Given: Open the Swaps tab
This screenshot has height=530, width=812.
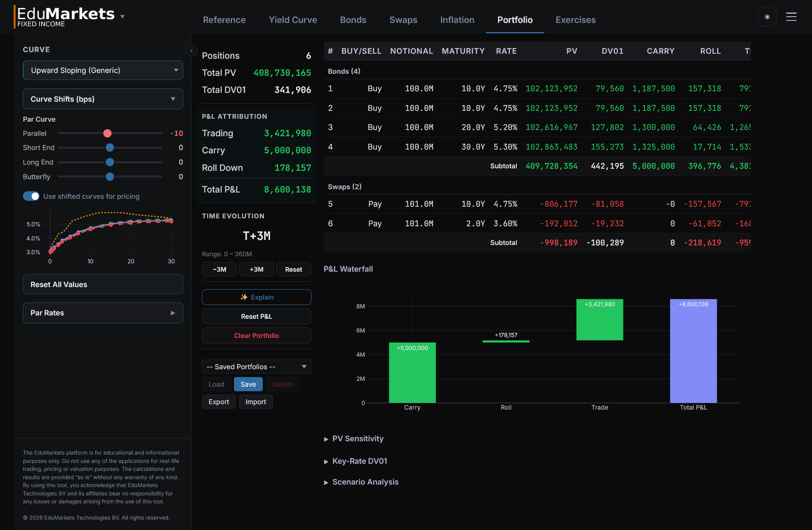Looking at the screenshot, I should point(403,20).
